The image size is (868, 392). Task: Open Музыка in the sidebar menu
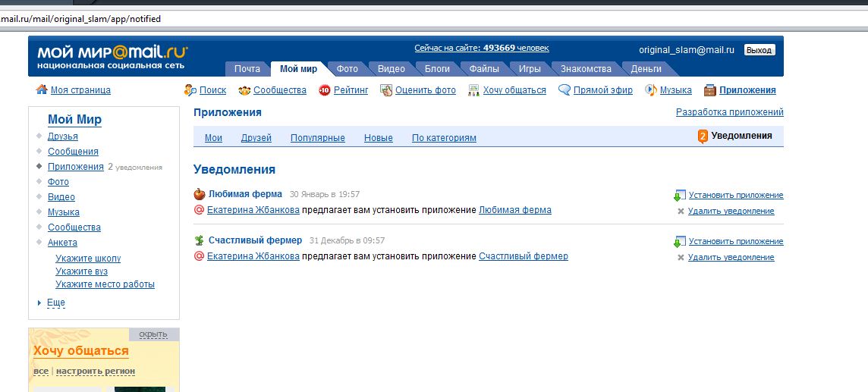[64, 212]
